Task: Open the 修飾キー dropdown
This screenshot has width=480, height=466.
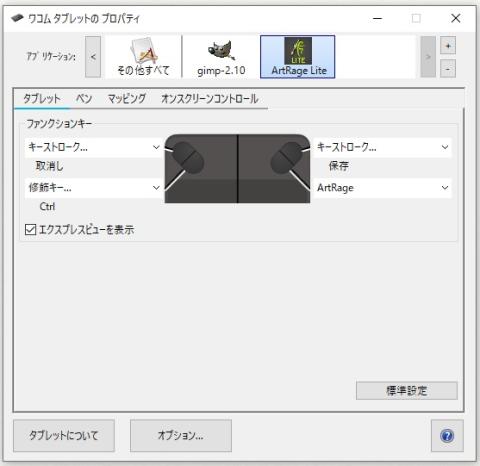Action: tap(94, 188)
